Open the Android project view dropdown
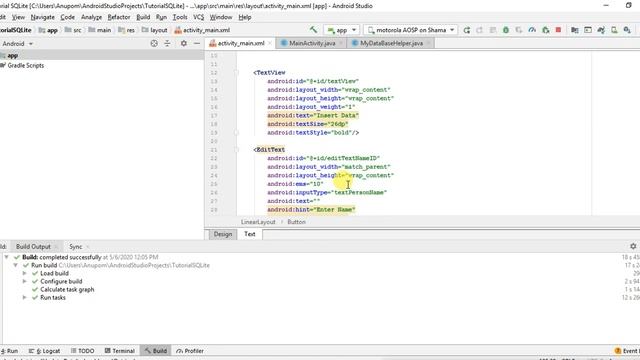Viewport: 640px width, 360px height. [x=17, y=44]
